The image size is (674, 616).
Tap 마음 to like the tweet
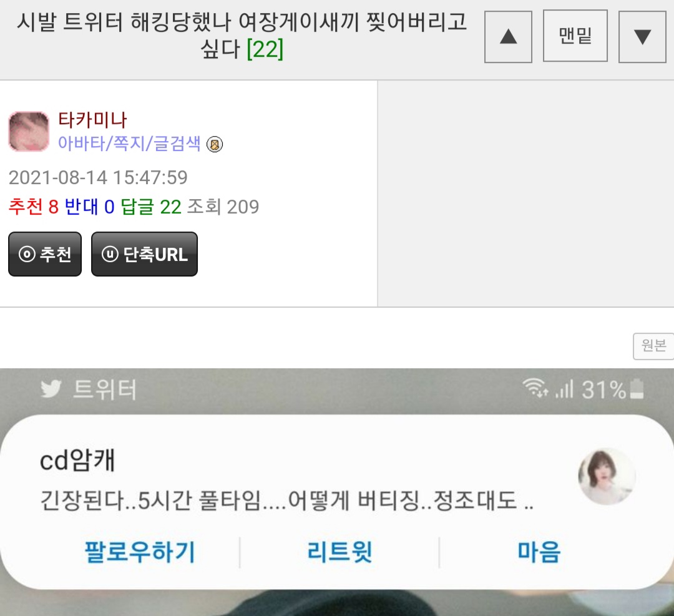click(x=539, y=552)
